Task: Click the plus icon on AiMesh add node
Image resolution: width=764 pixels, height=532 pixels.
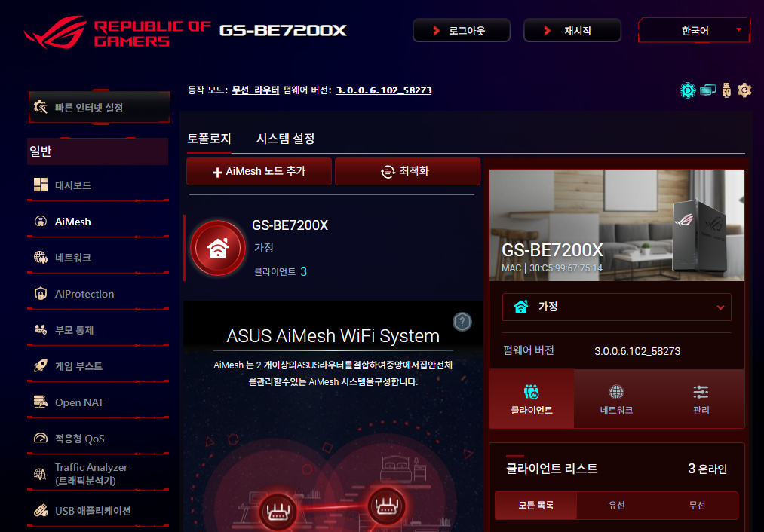Action: [x=217, y=172]
